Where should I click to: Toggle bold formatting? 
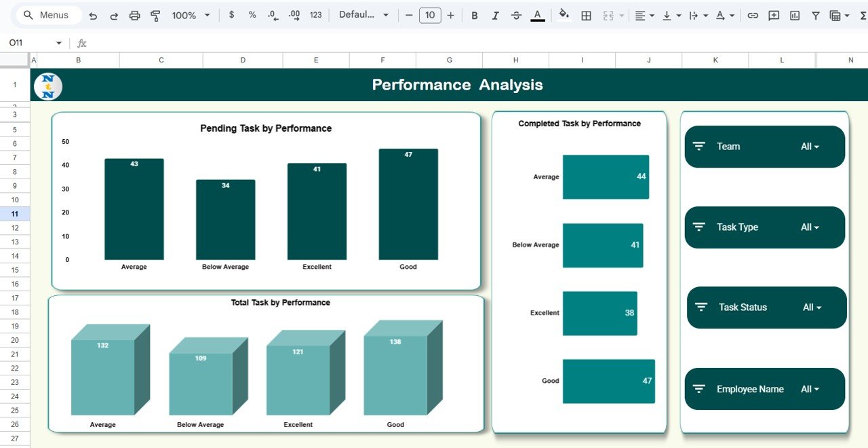(474, 14)
